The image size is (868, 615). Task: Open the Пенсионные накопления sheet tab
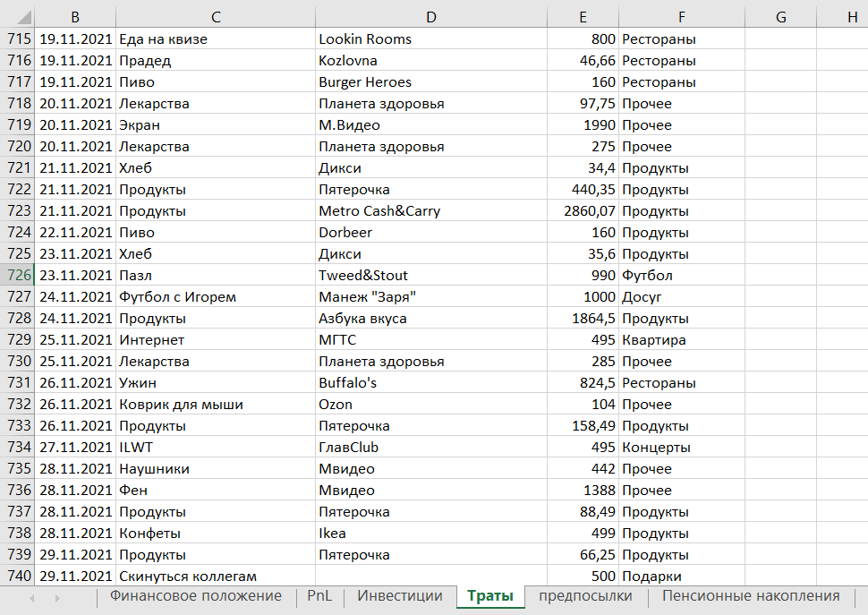click(x=751, y=596)
